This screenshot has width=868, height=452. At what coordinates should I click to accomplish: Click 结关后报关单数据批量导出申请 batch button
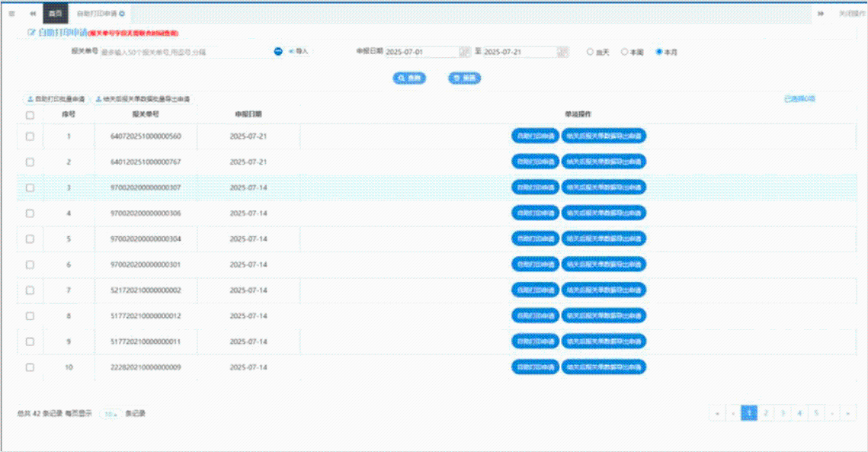[x=143, y=99]
